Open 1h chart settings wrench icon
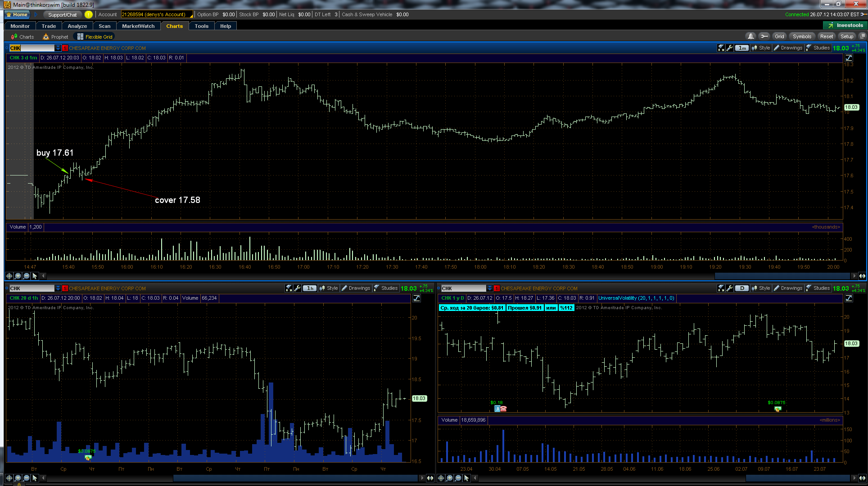This screenshot has height=486, width=868. (297, 288)
